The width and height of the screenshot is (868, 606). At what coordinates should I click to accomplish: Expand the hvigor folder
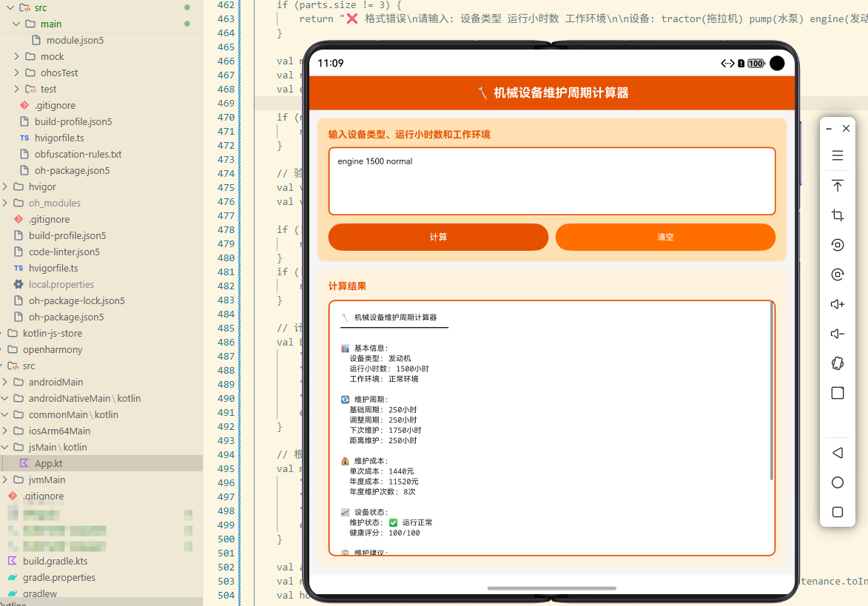tap(5, 186)
